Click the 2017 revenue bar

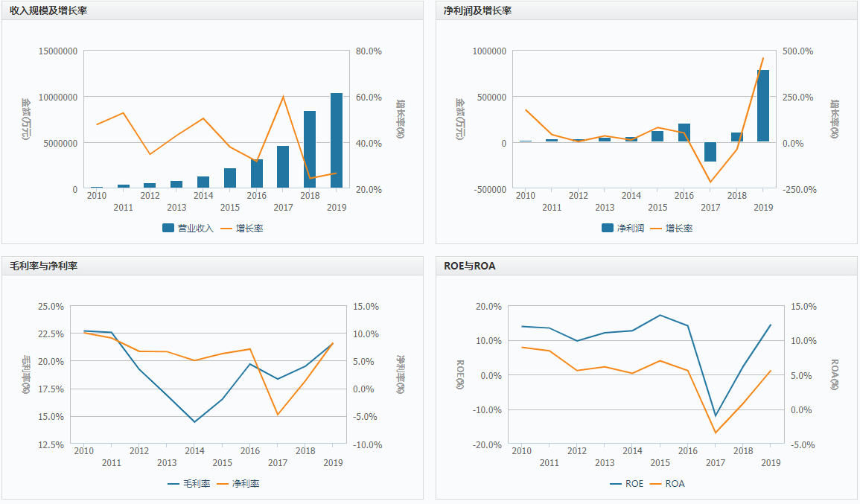click(283, 168)
